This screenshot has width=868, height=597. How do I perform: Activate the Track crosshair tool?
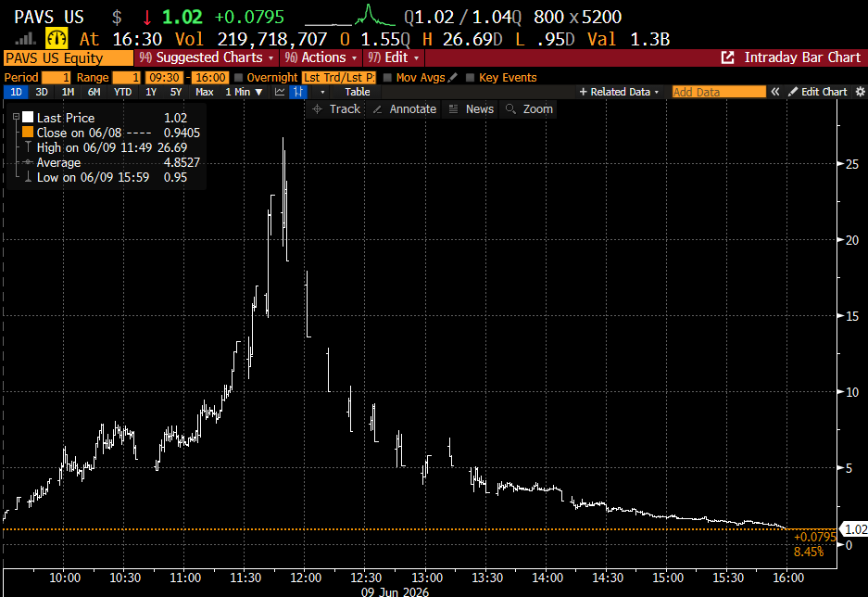point(336,109)
